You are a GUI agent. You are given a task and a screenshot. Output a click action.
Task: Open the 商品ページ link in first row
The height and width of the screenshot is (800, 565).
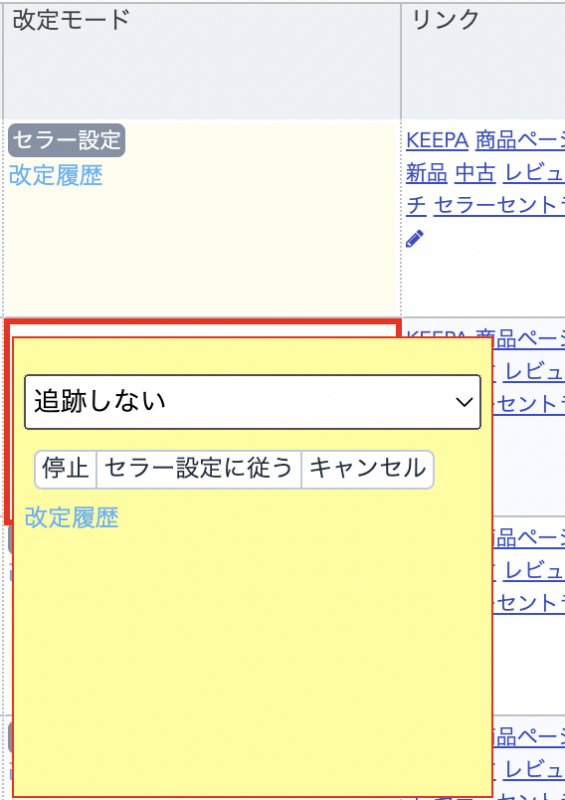coord(520,140)
